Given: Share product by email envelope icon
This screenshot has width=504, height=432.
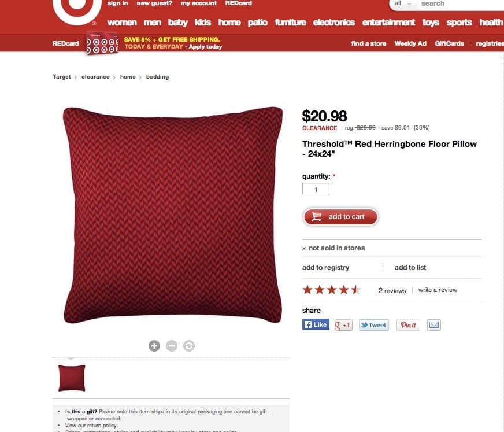Looking at the screenshot, I should [x=434, y=325].
